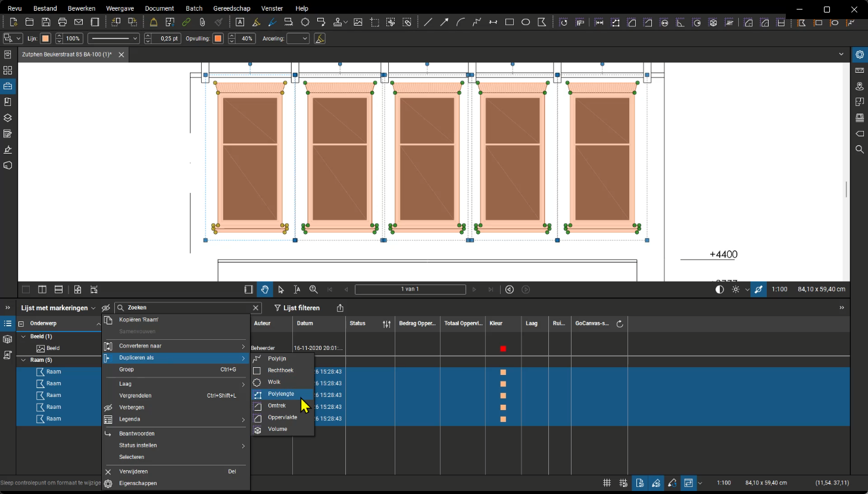Open the Search panel in right sidebar
The width and height of the screenshot is (868, 494).
(860, 149)
